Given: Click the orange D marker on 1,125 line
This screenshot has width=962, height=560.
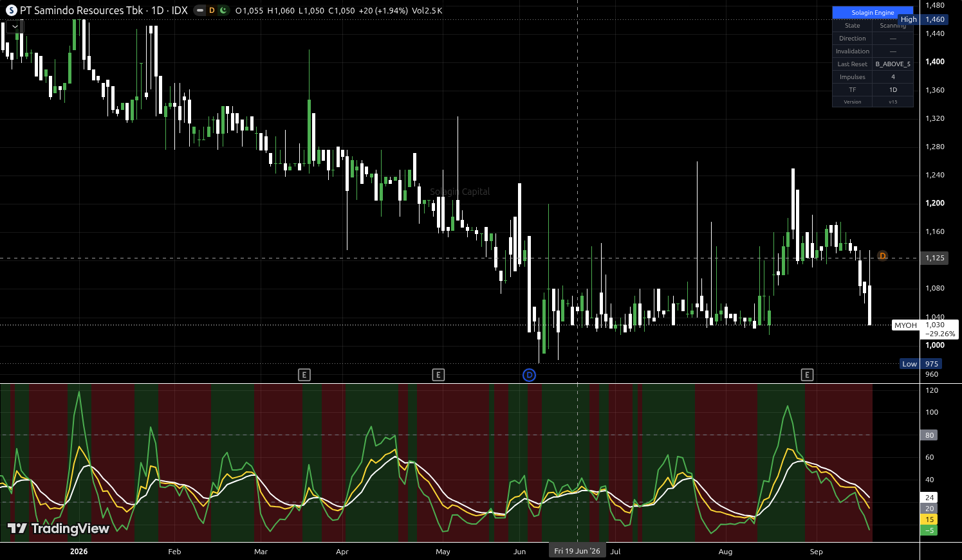Looking at the screenshot, I should click(882, 256).
